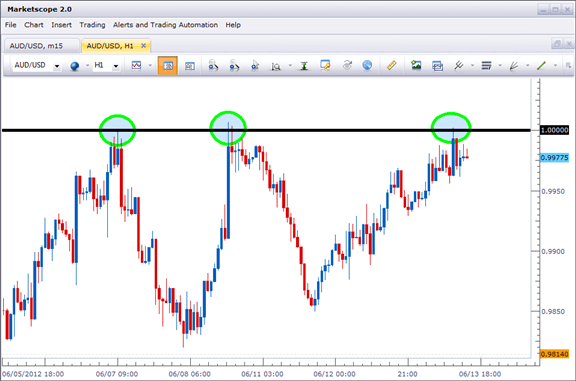Screen dimensions: 576x381
Task: Click the 1.00000 price line label
Action: [554, 130]
